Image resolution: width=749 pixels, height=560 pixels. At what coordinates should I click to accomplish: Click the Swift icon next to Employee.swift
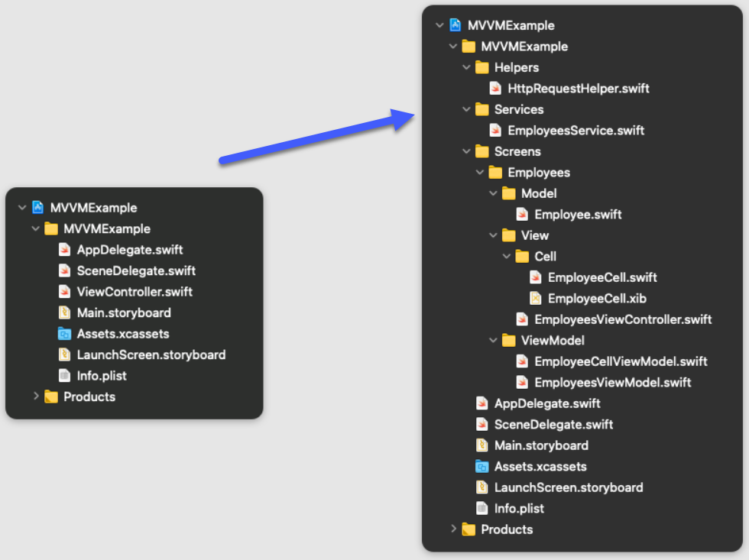click(x=522, y=215)
